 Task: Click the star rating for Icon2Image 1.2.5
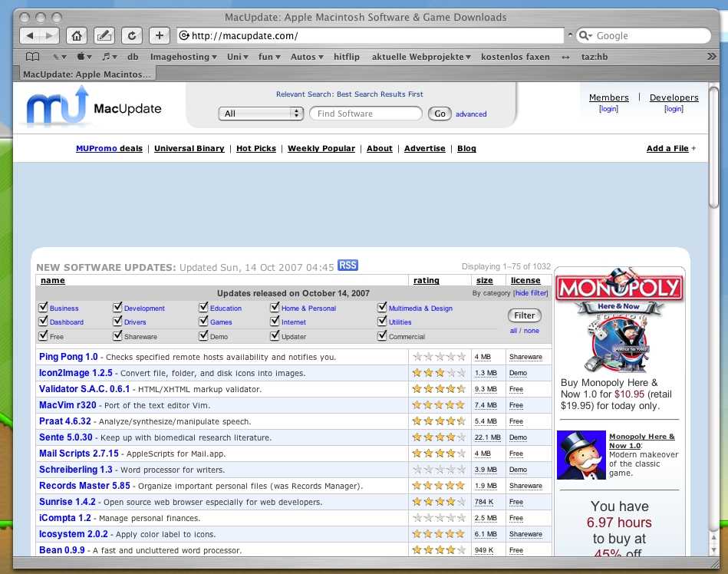point(439,373)
